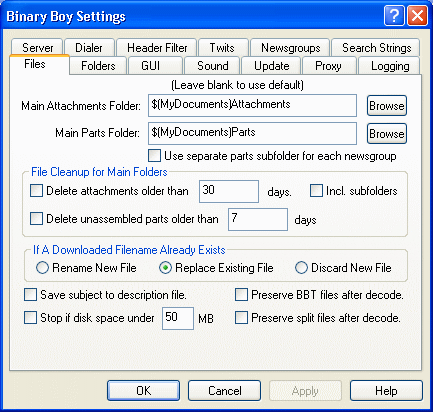Switch to the Dialer tab

89,48
